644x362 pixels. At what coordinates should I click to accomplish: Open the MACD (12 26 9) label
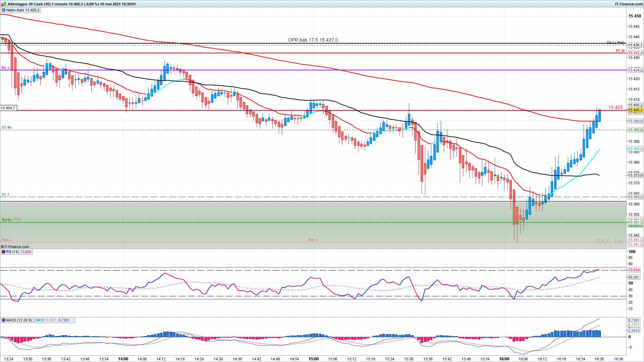tap(18, 320)
